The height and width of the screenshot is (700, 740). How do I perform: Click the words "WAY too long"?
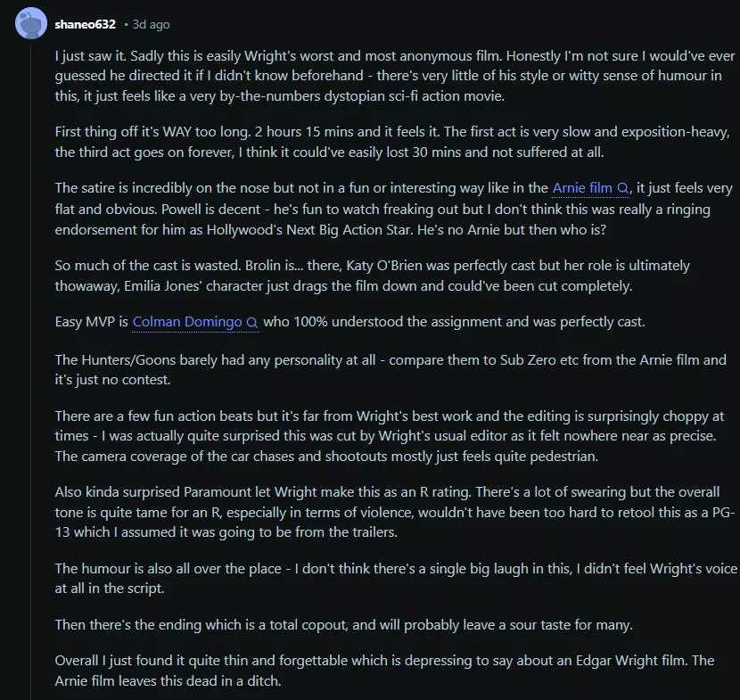tap(204, 132)
